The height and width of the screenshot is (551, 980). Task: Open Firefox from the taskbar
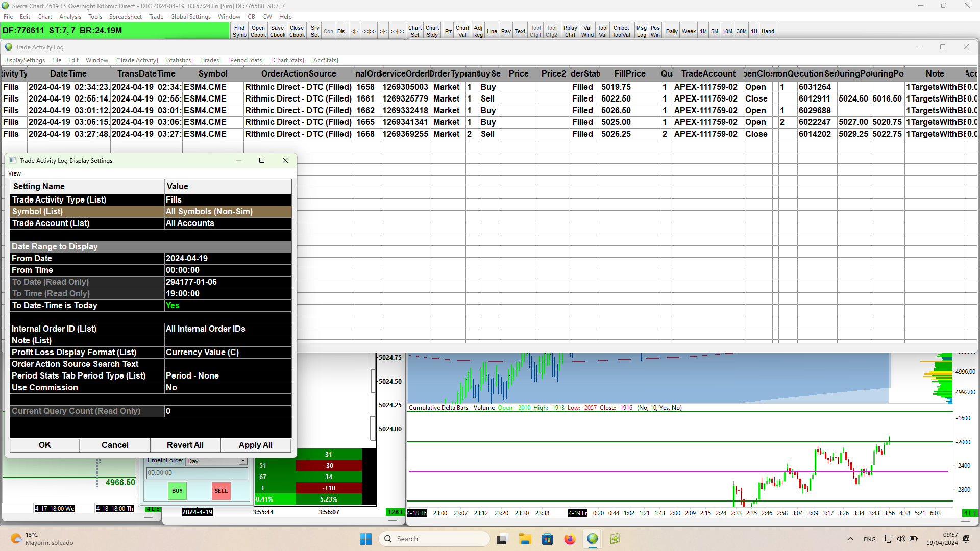tap(570, 539)
